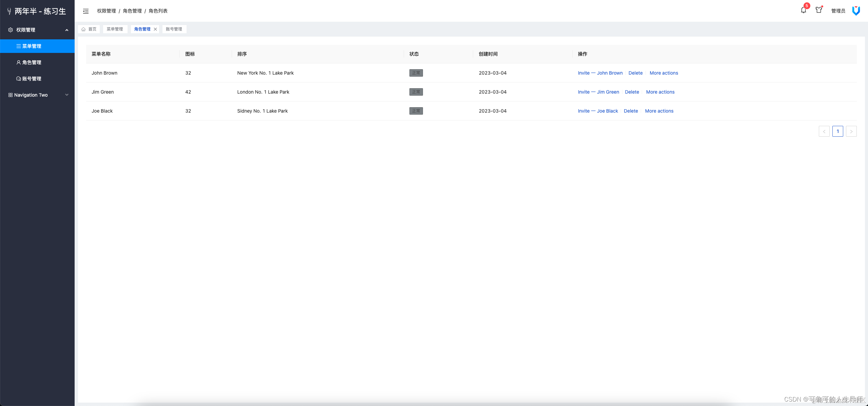Screen dimensions: 868x406
Task: Expand the Navigation Two submenu
Action: 67,95
